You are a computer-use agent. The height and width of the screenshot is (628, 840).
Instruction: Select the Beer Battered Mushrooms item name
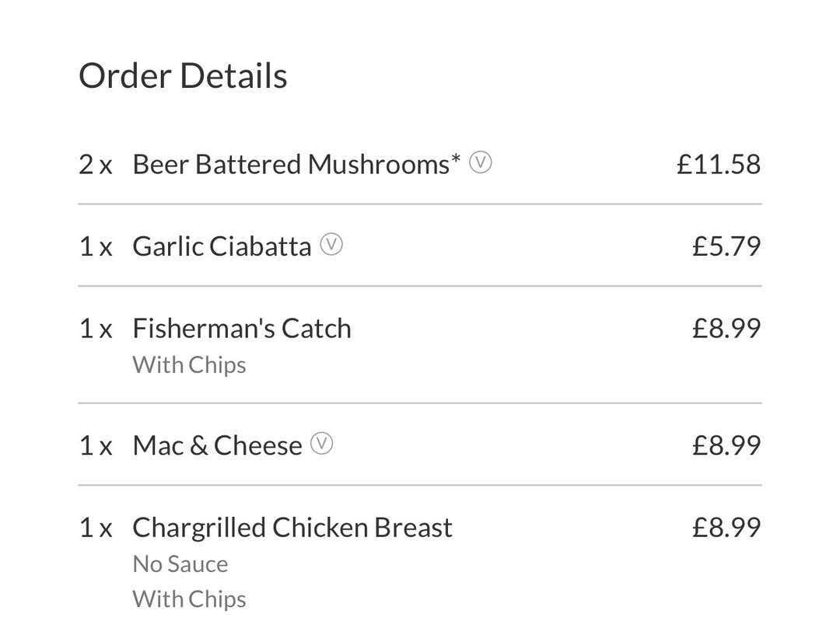pyautogui.click(x=296, y=164)
